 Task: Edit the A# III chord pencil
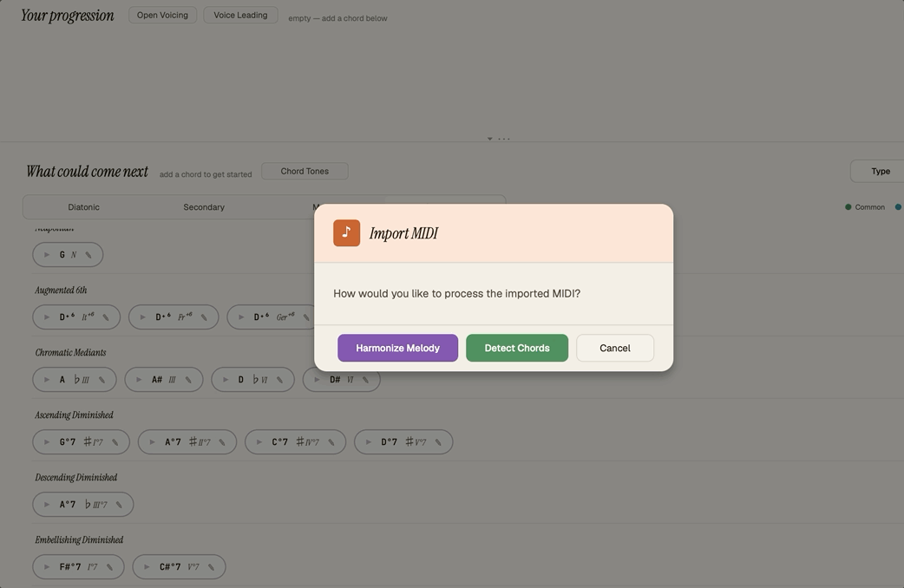tap(188, 379)
